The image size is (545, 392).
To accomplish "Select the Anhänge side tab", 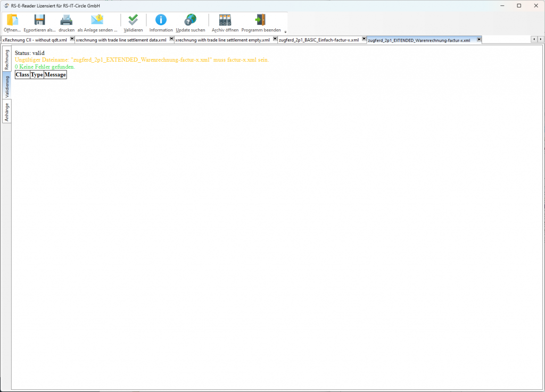I will 7,112.
